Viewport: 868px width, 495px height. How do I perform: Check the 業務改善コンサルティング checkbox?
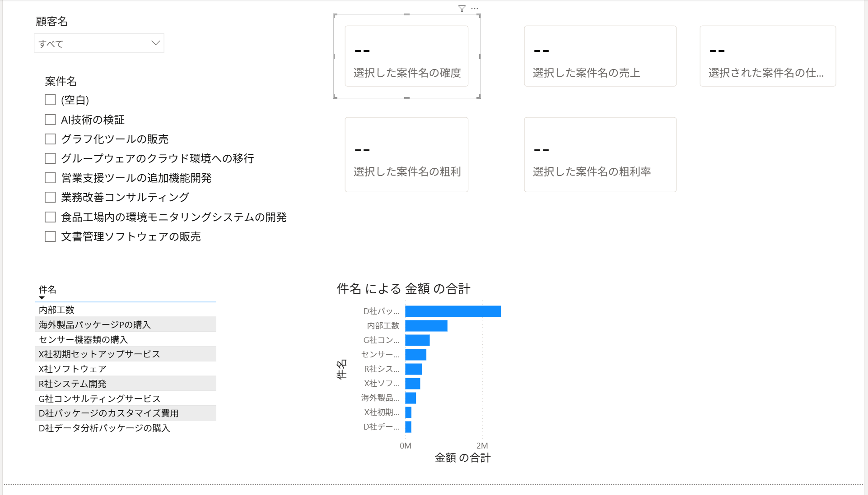50,197
